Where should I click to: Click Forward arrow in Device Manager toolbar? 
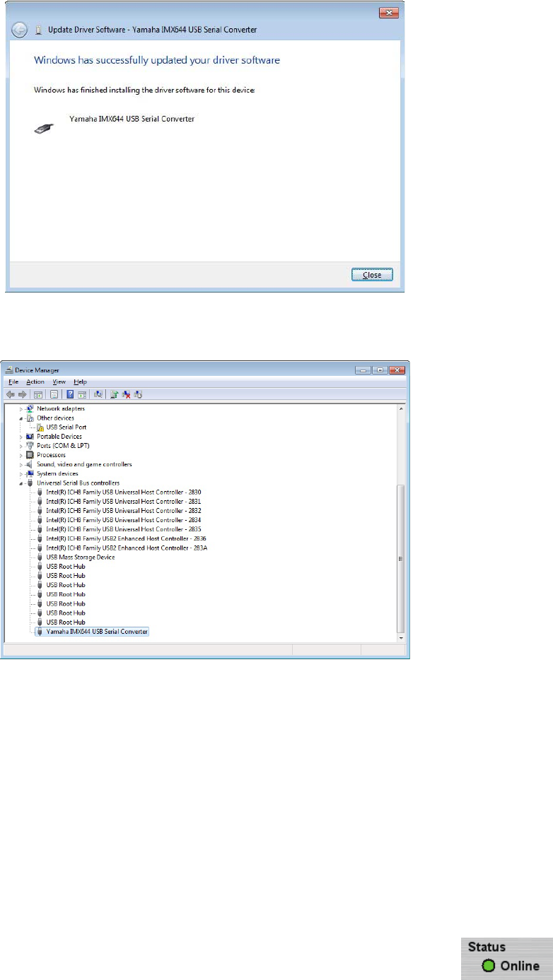click(22, 394)
